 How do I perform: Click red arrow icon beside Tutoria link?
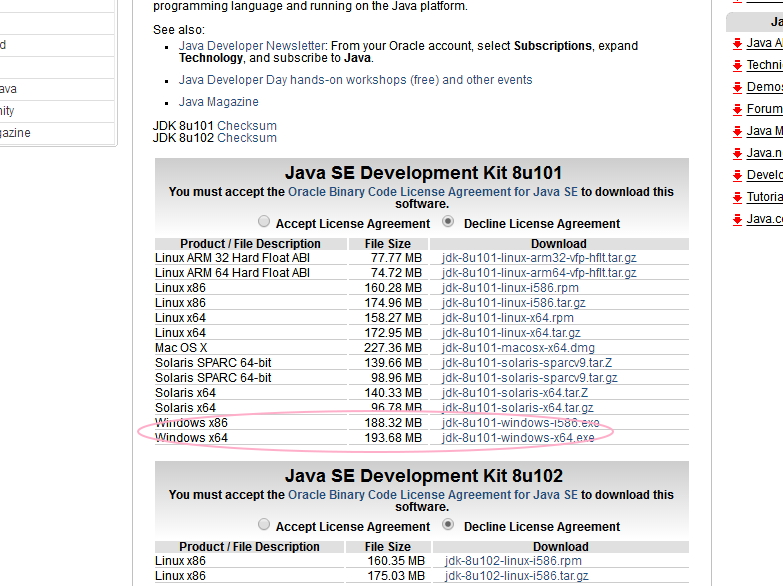(x=738, y=197)
